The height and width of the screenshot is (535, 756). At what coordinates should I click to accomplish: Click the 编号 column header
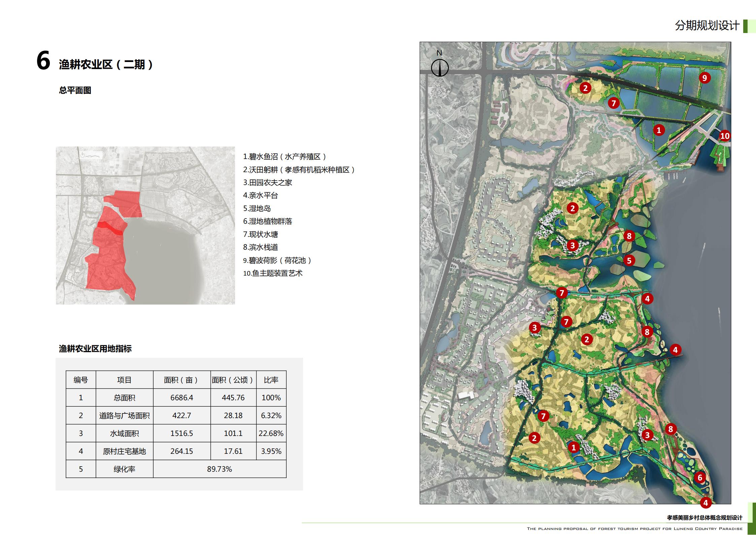tap(81, 380)
